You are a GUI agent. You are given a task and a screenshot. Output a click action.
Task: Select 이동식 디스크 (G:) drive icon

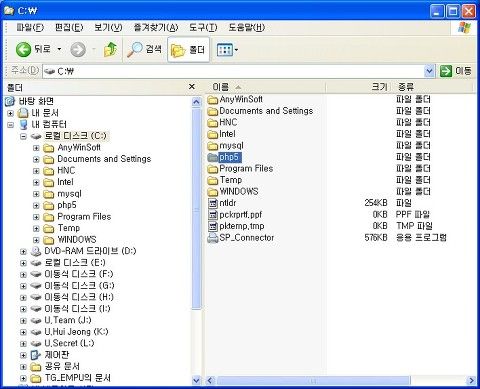[x=36, y=286]
